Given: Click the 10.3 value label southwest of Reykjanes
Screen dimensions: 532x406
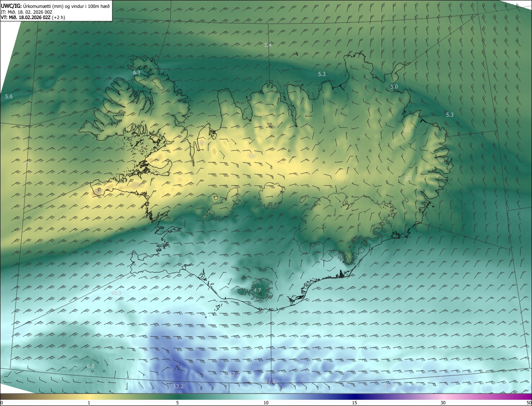Looking at the screenshot, I should [x=116, y=293].
